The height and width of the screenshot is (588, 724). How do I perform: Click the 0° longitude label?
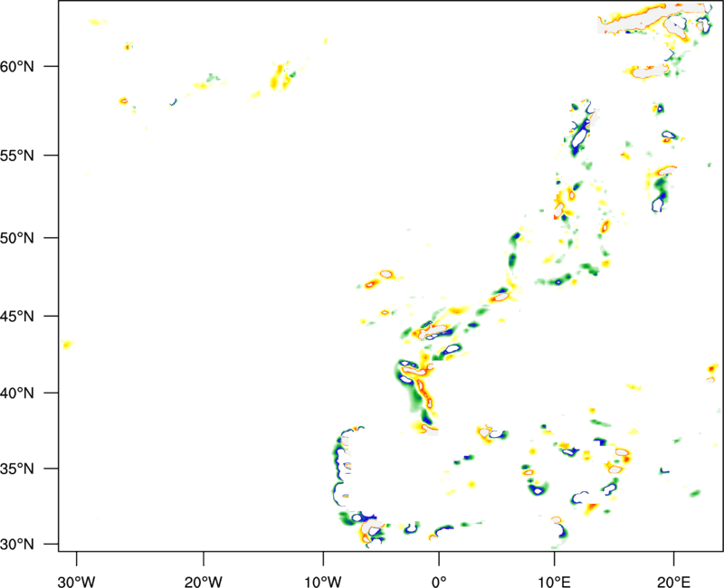point(439,582)
